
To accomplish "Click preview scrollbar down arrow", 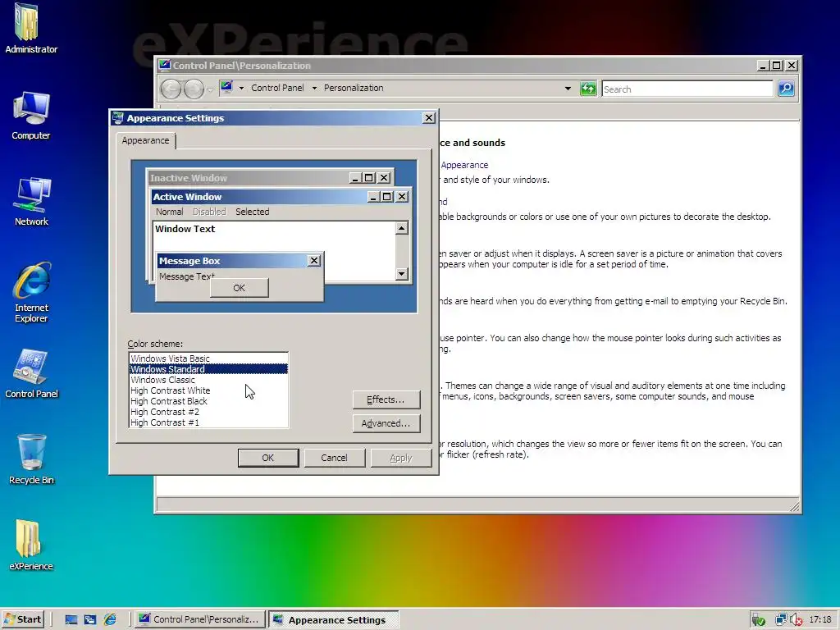I will [x=402, y=274].
